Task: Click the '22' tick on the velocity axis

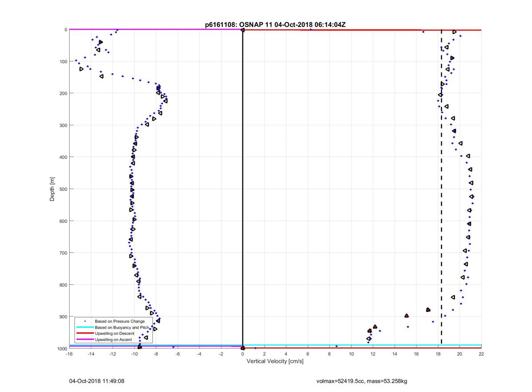Action: tap(481, 354)
